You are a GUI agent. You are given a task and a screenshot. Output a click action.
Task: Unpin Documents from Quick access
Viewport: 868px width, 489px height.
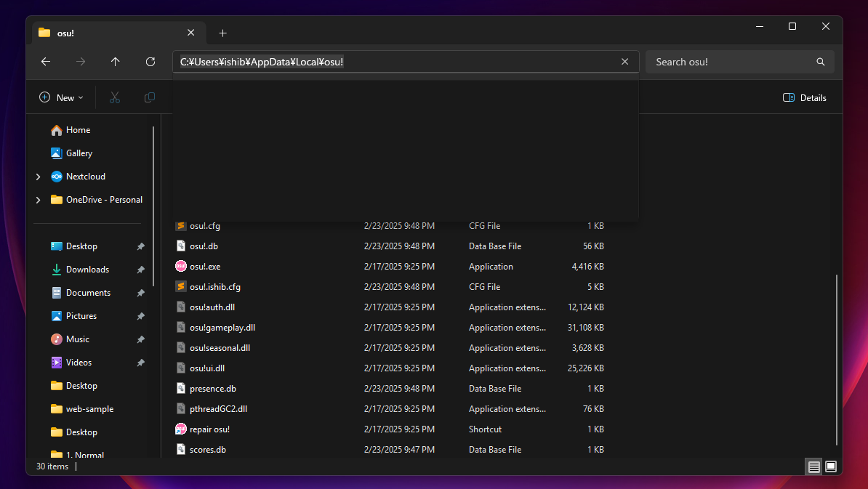(x=140, y=293)
